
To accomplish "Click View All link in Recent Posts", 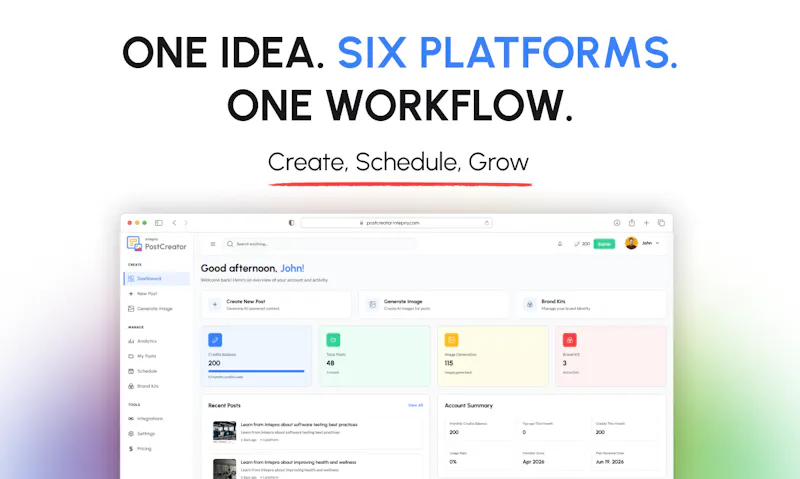I will click(415, 405).
